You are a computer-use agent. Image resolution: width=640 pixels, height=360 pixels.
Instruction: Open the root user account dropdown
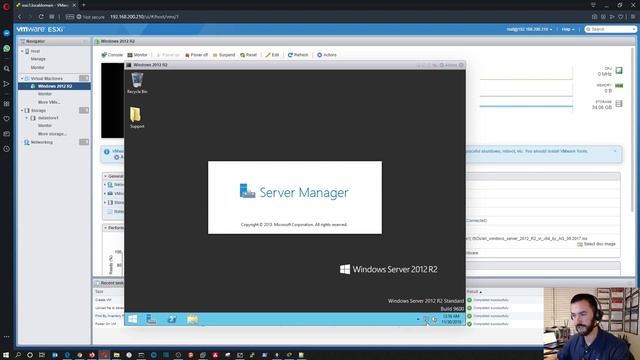click(529, 29)
